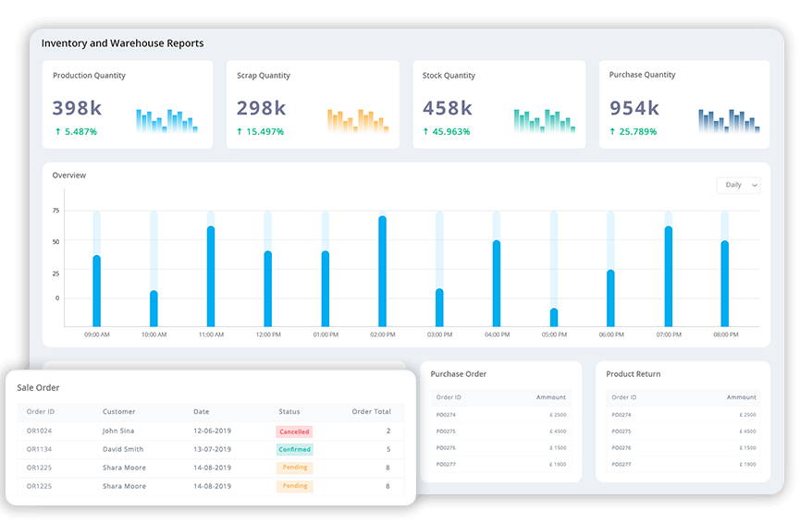Select PO0276 in the Purchase Order table
This screenshot has width=812, height=523.
coord(446,448)
